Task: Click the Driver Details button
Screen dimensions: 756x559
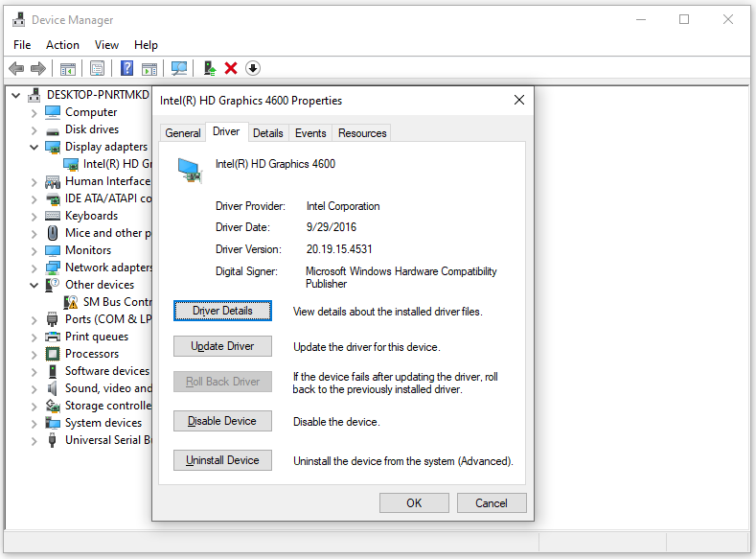Action: coord(222,311)
